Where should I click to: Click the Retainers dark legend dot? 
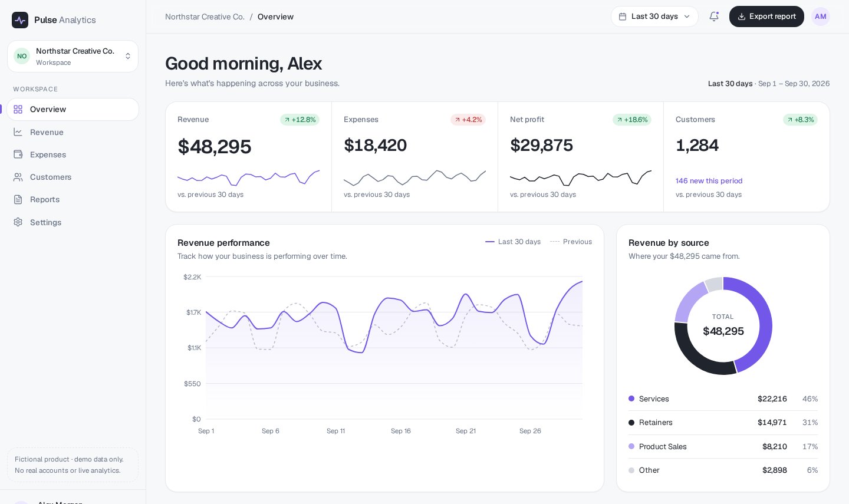631,423
